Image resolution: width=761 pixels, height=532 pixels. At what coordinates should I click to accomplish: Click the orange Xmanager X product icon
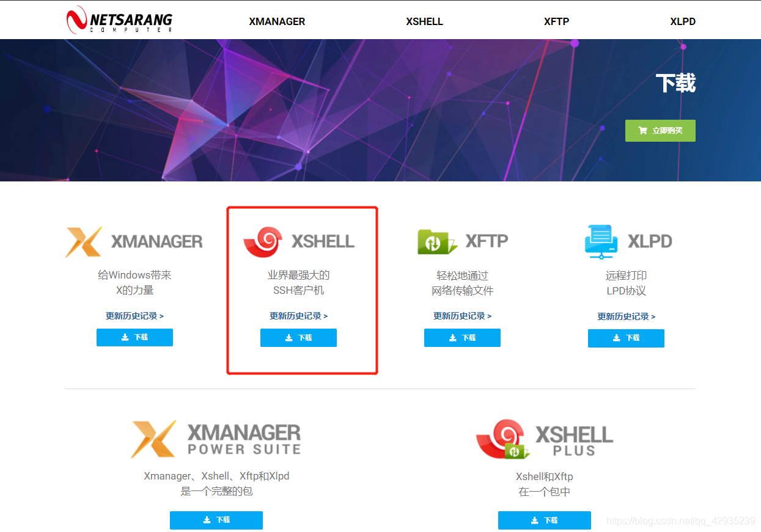point(84,242)
